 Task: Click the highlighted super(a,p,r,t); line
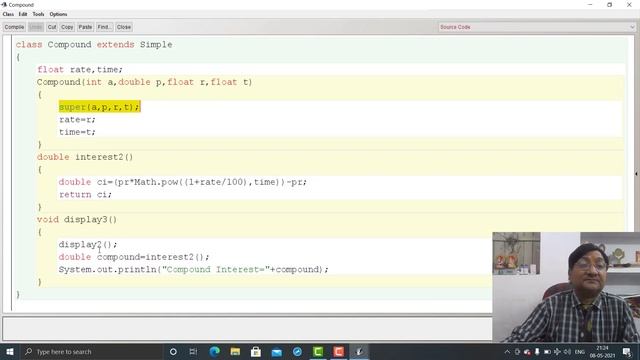click(x=100, y=107)
